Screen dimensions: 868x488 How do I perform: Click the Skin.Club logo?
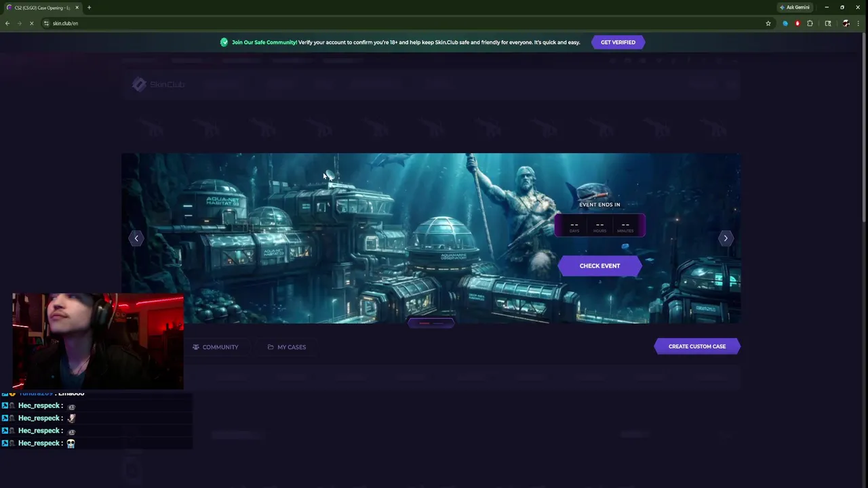tap(158, 84)
